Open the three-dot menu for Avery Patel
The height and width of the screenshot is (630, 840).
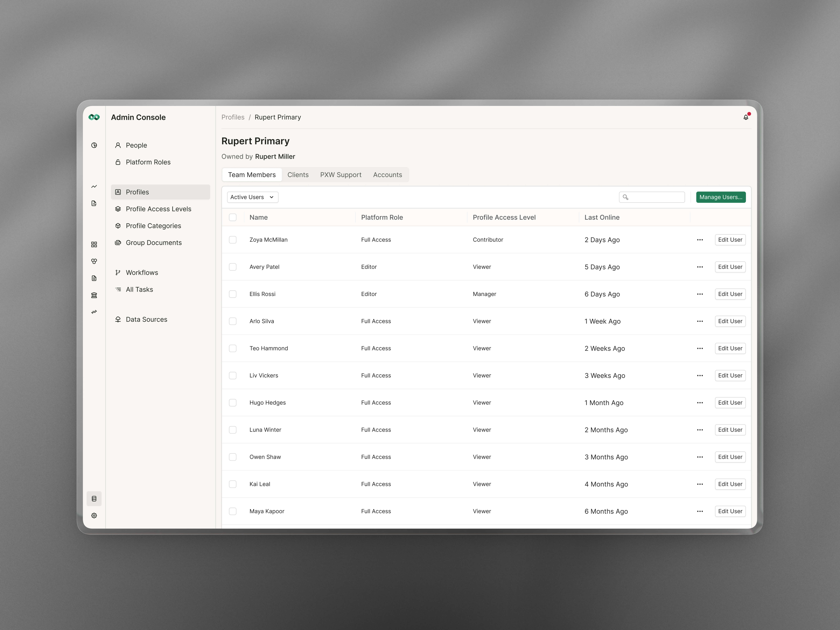700,267
